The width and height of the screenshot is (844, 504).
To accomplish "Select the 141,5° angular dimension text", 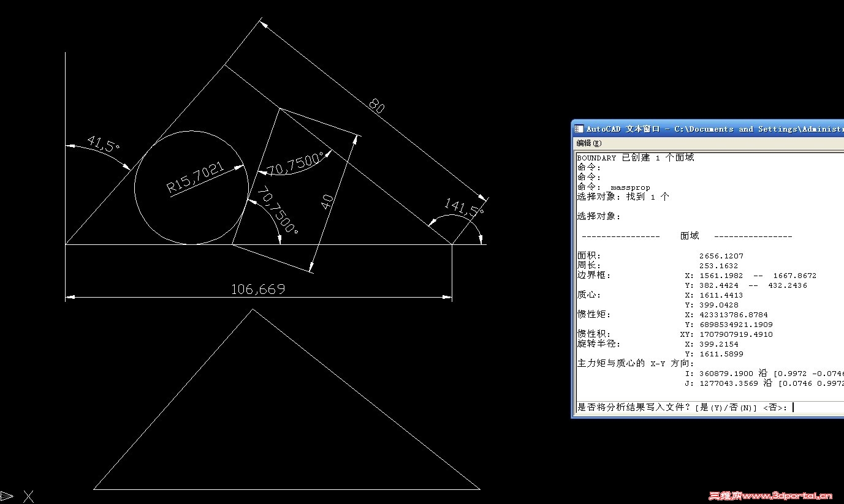I will click(x=464, y=208).
